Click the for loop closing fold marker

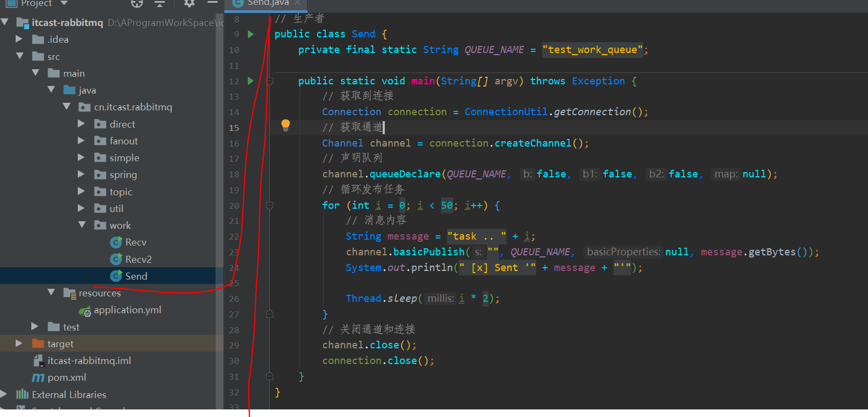[x=270, y=314]
